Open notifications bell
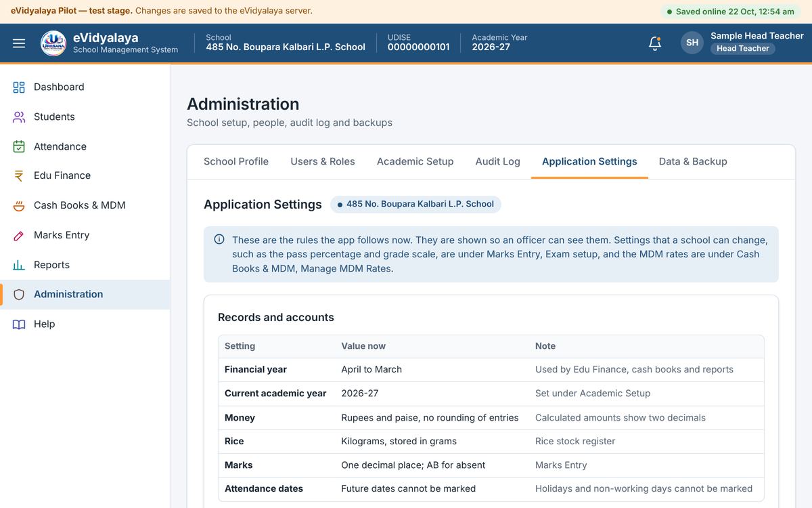This screenshot has width=812, height=508. pyautogui.click(x=654, y=43)
